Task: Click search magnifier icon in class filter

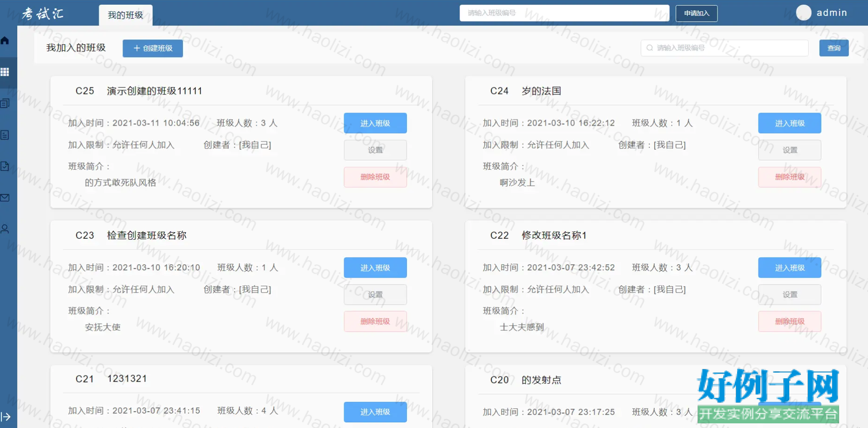Action: click(650, 48)
